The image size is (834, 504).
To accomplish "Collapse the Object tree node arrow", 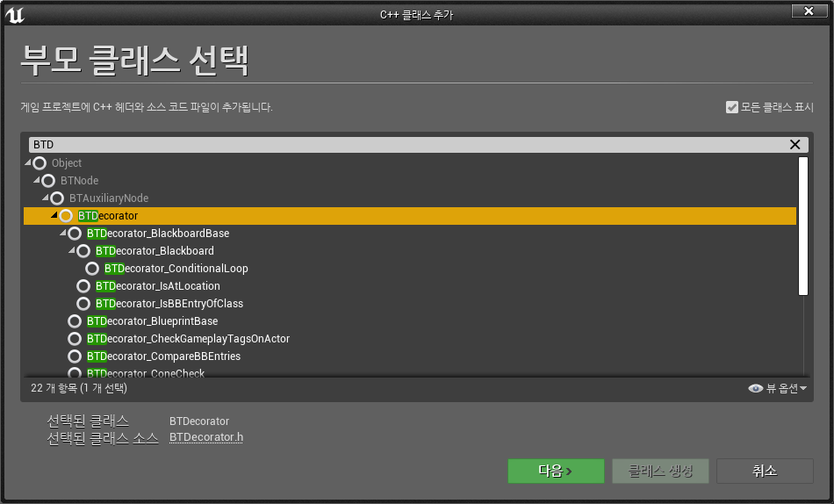I will click(28, 162).
